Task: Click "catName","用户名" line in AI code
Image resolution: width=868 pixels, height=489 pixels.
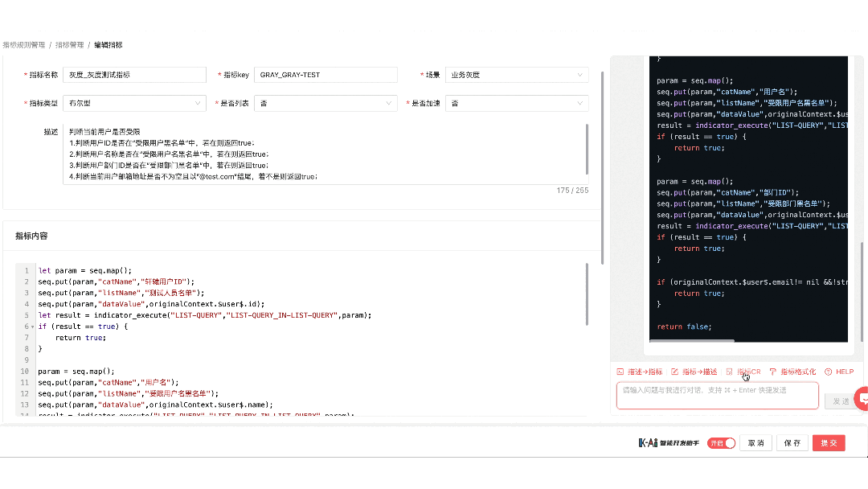Action: pyautogui.click(x=727, y=92)
